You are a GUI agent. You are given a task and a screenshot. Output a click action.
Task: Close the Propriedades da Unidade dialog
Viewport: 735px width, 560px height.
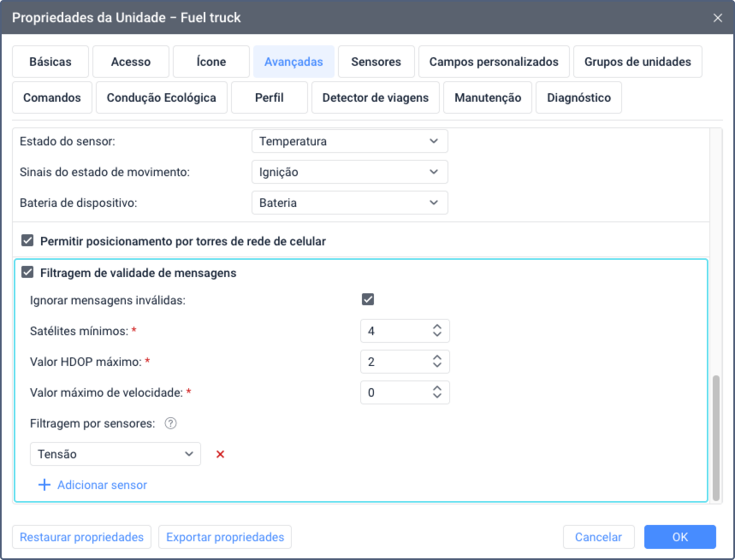(718, 18)
